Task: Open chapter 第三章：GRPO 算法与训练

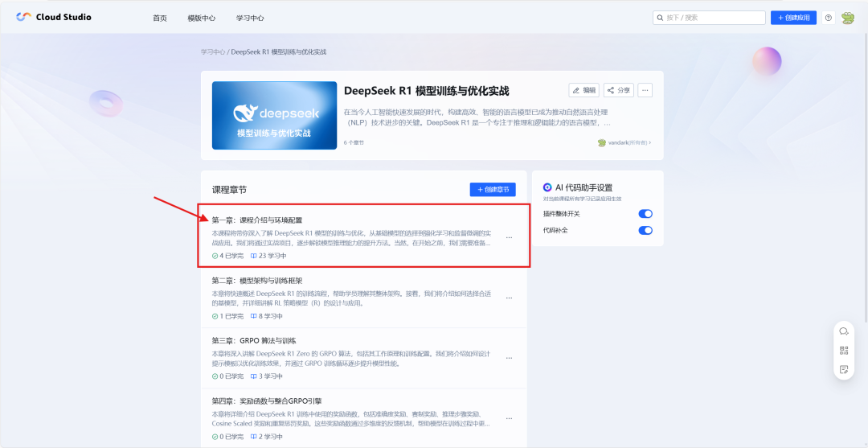Action: coord(254,340)
